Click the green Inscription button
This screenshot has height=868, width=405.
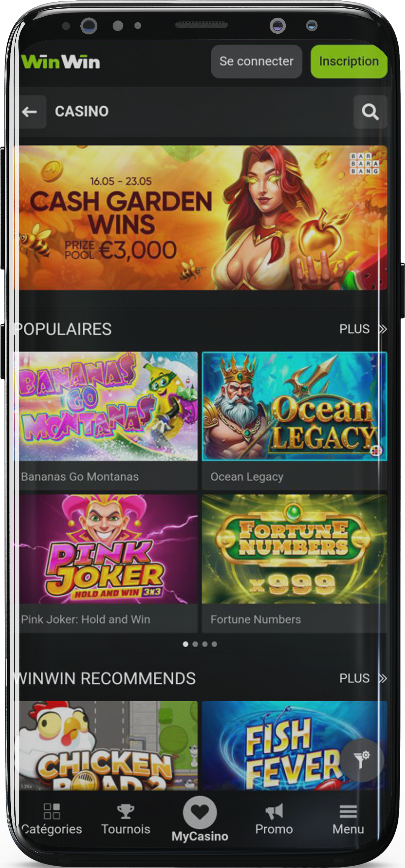coord(349,61)
